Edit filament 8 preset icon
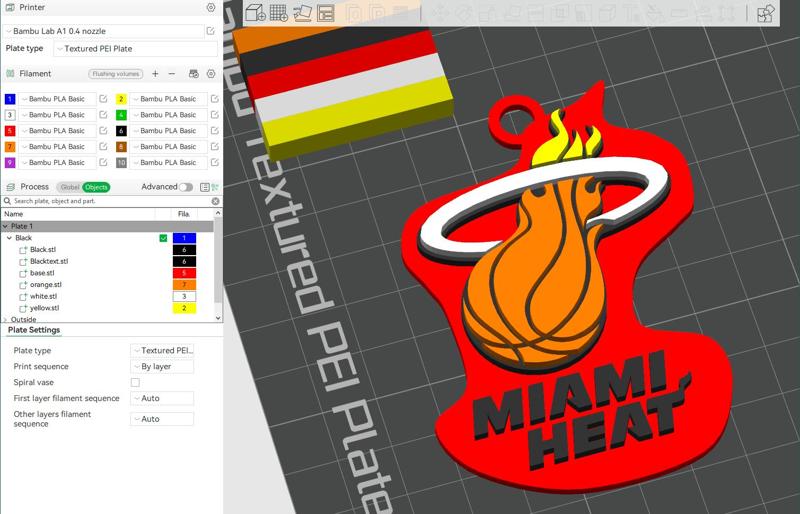The width and height of the screenshot is (800, 514). click(x=214, y=146)
